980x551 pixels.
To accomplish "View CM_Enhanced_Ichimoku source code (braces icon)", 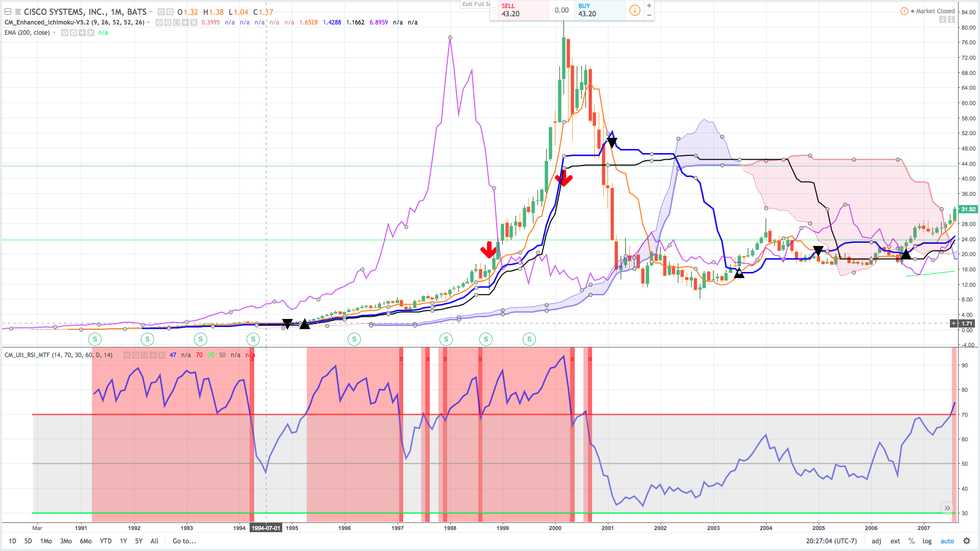I will (177, 22).
